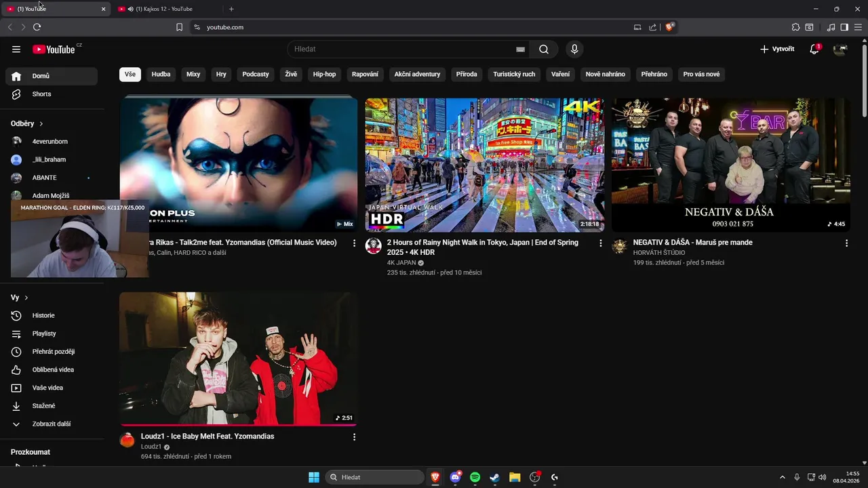Open the on-screen keyboard in search box
868x488 pixels.
pos(520,49)
